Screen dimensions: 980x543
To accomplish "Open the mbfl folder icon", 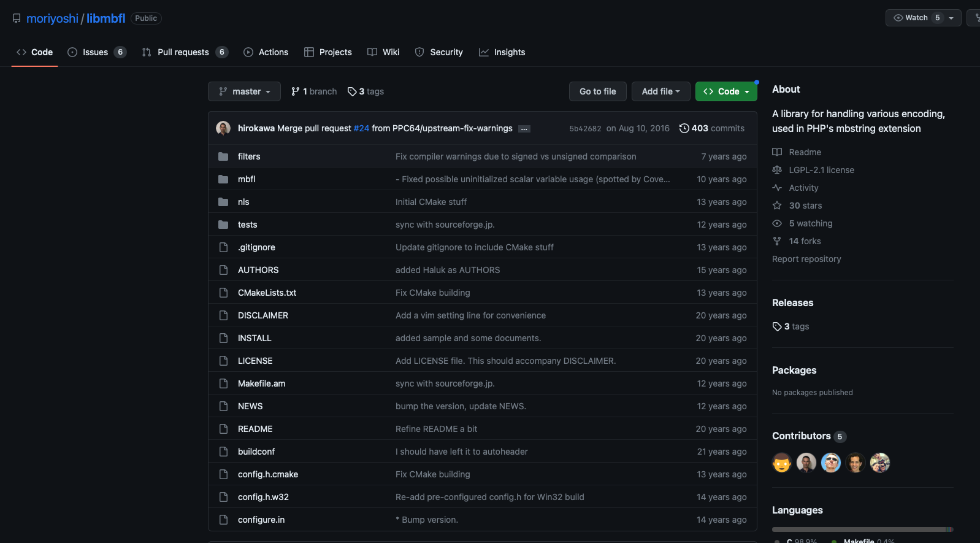I will coord(223,179).
